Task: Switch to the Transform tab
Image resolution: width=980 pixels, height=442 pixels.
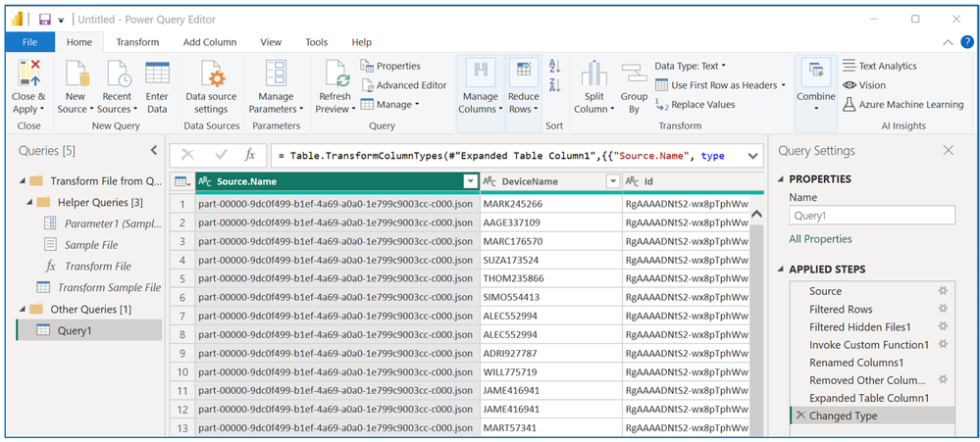Action: coord(137,42)
